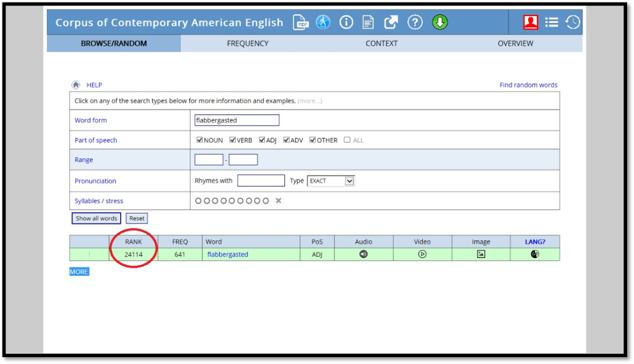
Task: Open the image icon for flabbergasted
Action: [x=481, y=254]
